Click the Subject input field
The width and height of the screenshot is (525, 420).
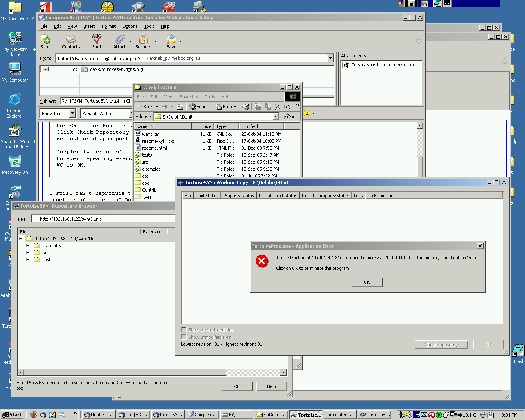[96, 101]
